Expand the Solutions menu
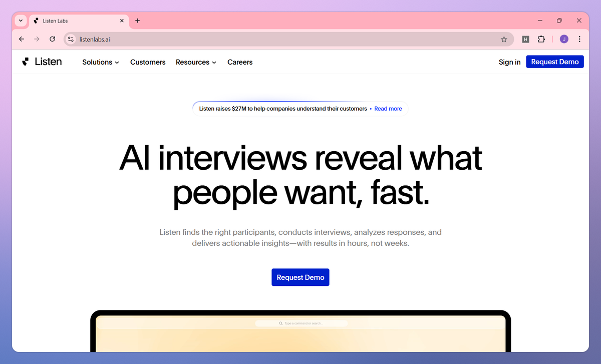This screenshot has height=364, width=601. pyautogui.click(x=101, y=62)
